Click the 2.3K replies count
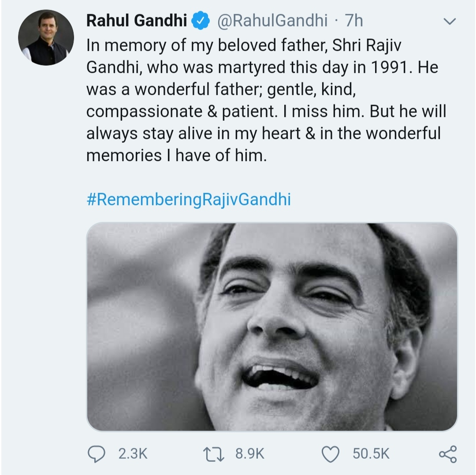This screenshot has width=476, height=475. pos(133,454)
